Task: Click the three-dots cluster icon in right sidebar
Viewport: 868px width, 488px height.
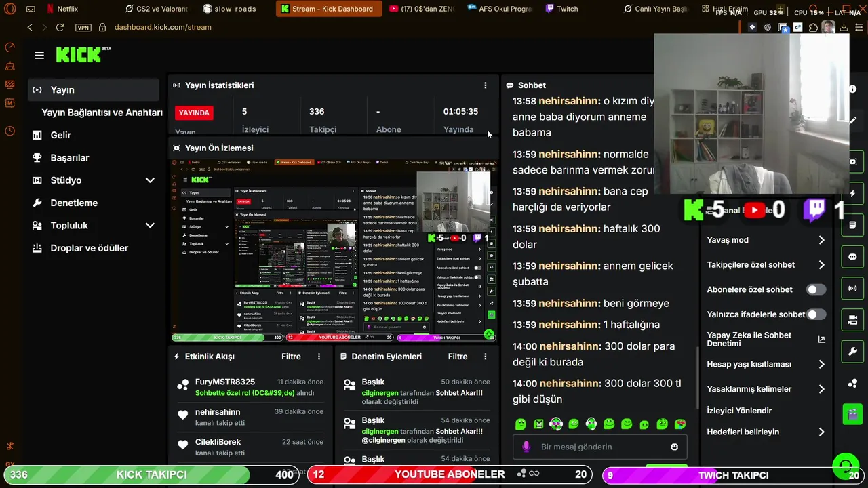Action: 852,384
